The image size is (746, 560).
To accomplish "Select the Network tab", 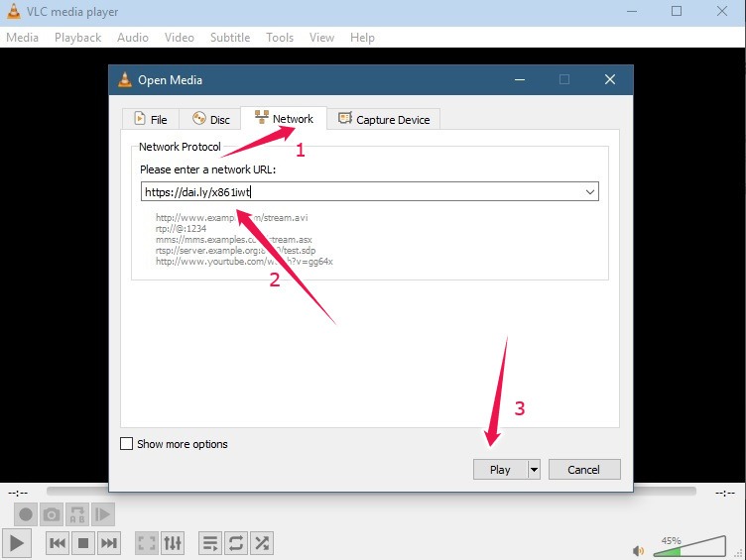I will [284, 118].
